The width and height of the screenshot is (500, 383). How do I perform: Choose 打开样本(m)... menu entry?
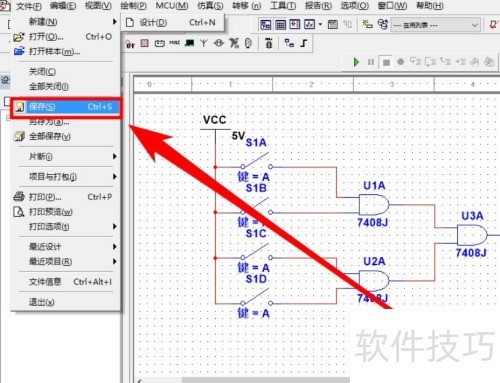[66, 52]
